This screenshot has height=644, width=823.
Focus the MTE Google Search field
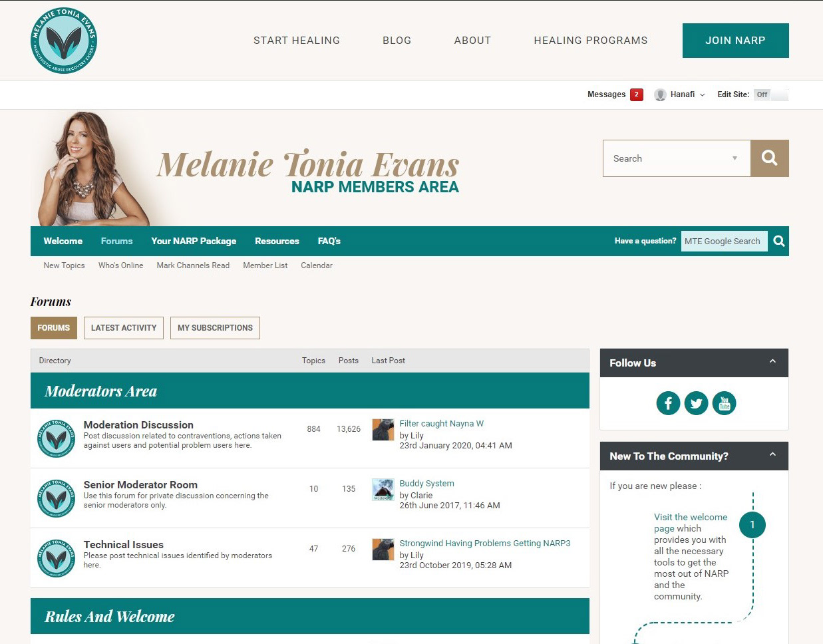[x=725, y=241]
